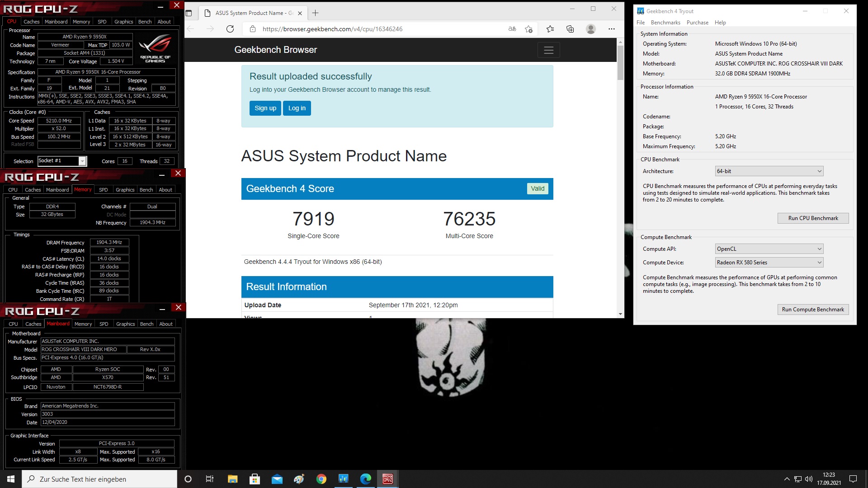868x488 pixels.
Task: Click the Core Speed 5210.0 MHz value
Action: point(59,121)
